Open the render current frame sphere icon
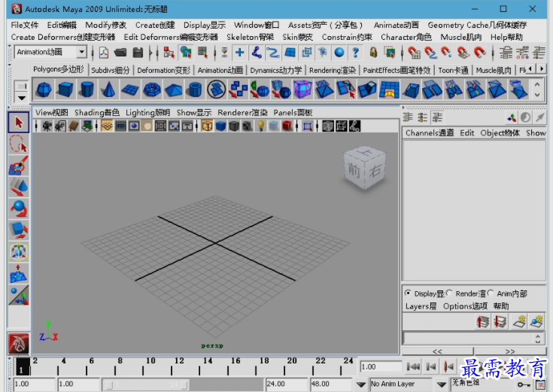Image resolution: width=553 pixels, height=392 pixels. click(339, 53)
